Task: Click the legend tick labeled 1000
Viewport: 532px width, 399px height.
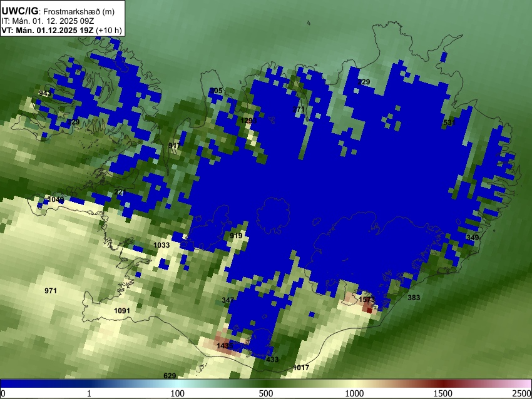Action: tap(354, 393)
